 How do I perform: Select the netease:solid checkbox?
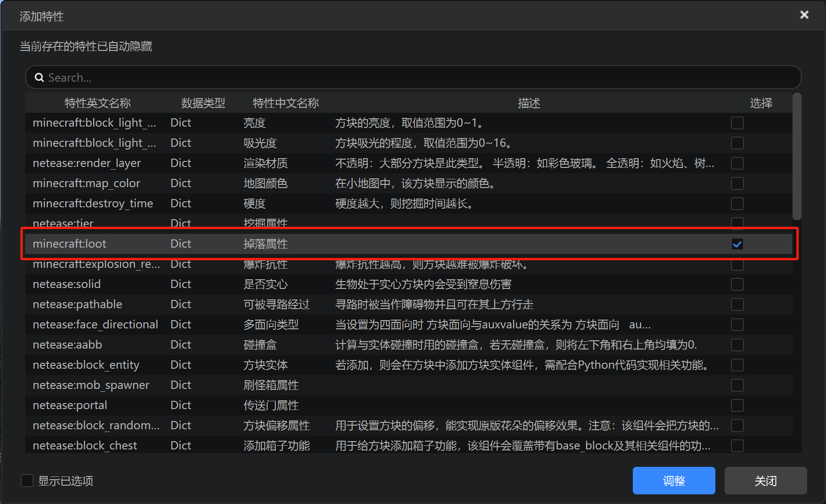tap(737, 284)
